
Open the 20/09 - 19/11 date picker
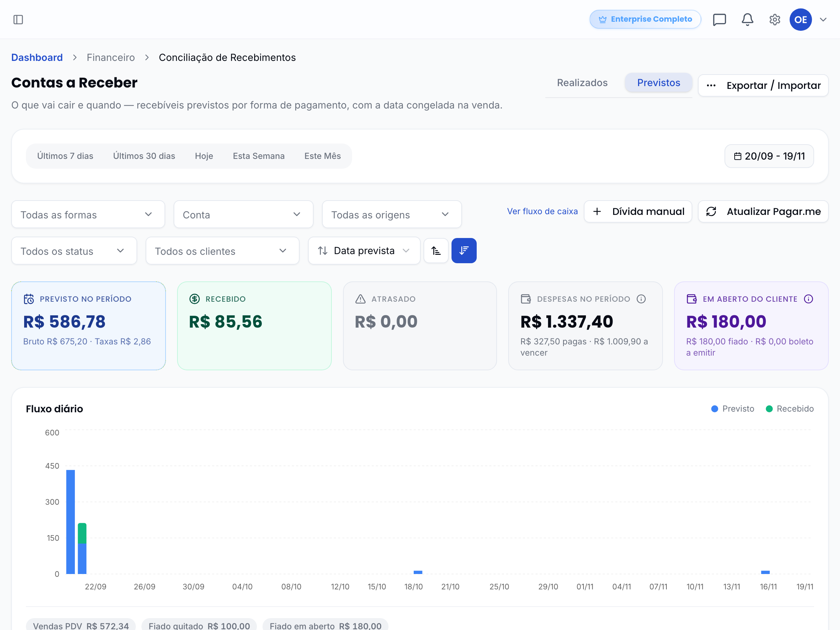[769, 156]
